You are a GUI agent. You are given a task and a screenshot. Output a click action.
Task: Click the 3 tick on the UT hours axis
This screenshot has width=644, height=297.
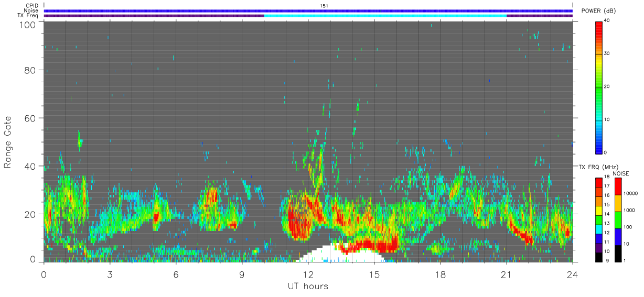110,274
